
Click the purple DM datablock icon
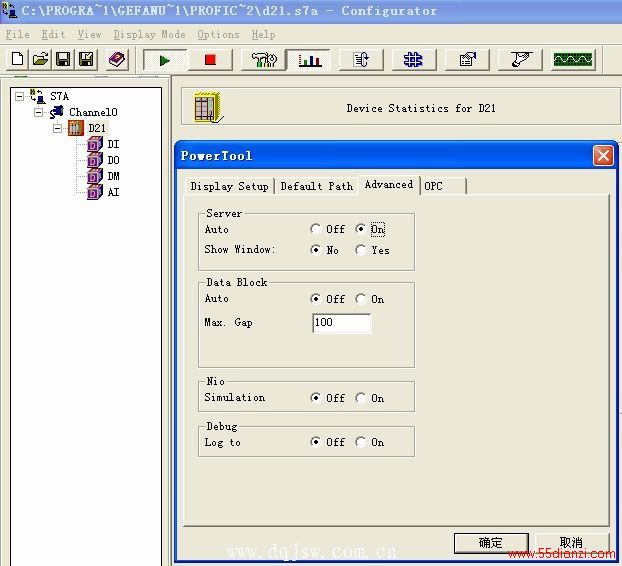click(x=95, y=176)
